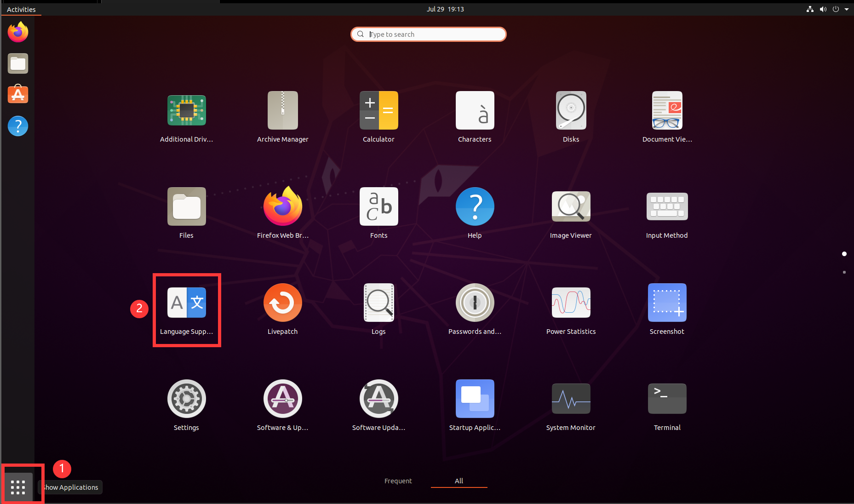Image resolution: width=854 pixels, height=504 pixels.
Task: Open the Screenshot tool
Action: (x=666, y=309)
